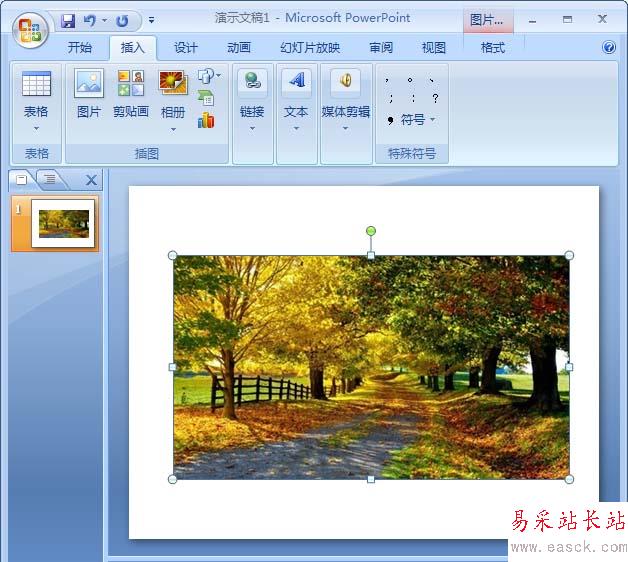Viewport: 628px width, 562px height.
Task: Click the 图片... contextual tools header
Action: 488,20
